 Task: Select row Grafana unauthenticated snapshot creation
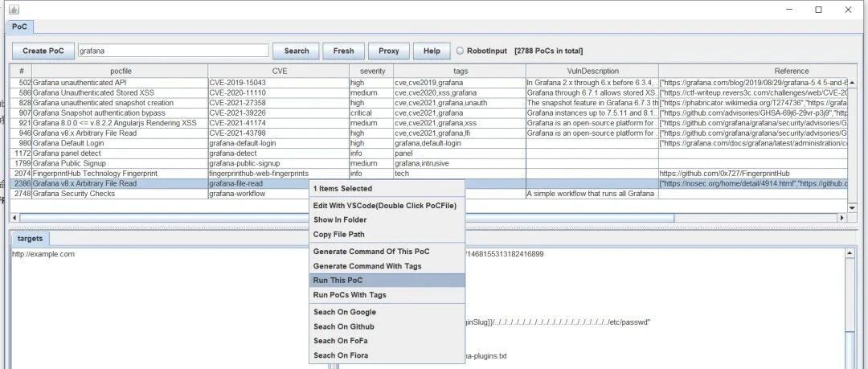(x=429, y=103)
